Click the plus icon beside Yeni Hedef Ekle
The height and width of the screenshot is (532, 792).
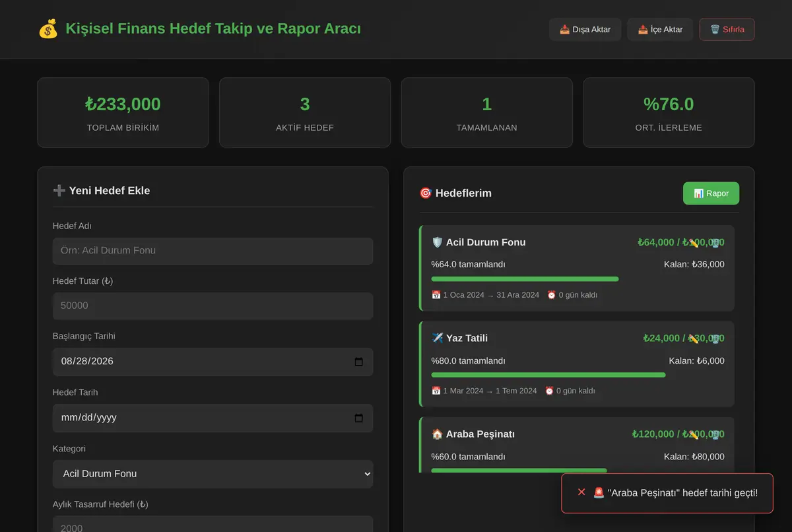tap(59, 190)
